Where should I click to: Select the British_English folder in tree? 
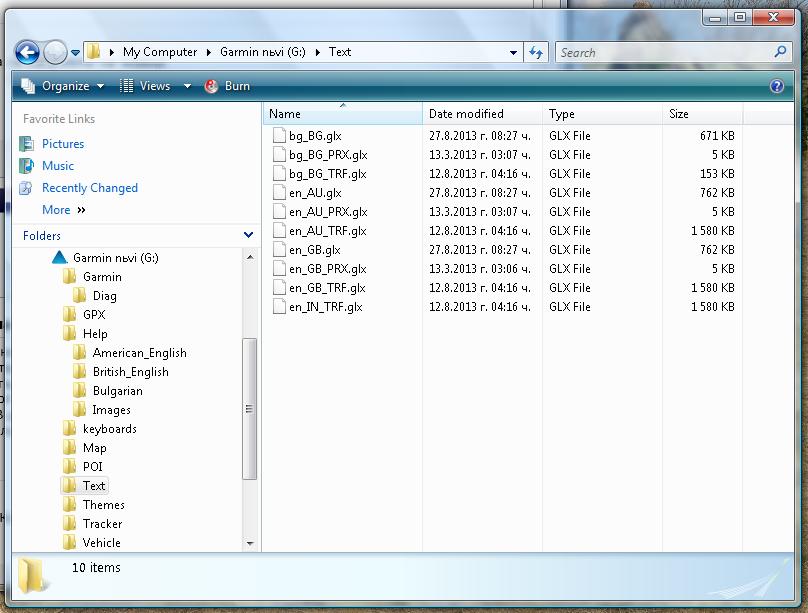tap(130, 372)
